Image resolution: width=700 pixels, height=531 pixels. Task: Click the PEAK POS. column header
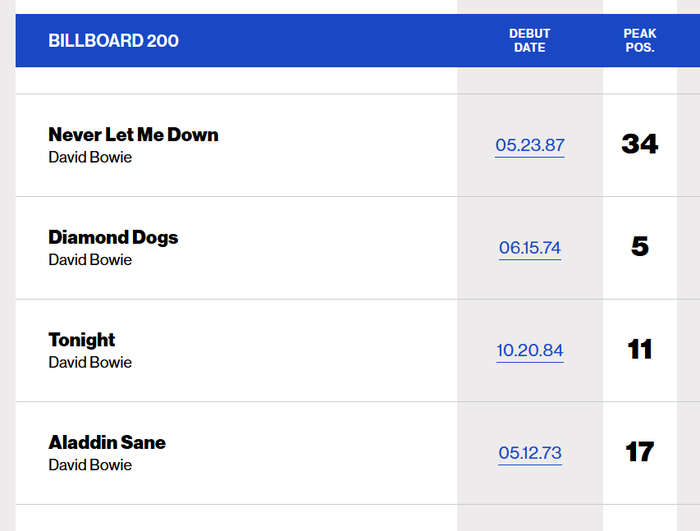click(640, 41)
